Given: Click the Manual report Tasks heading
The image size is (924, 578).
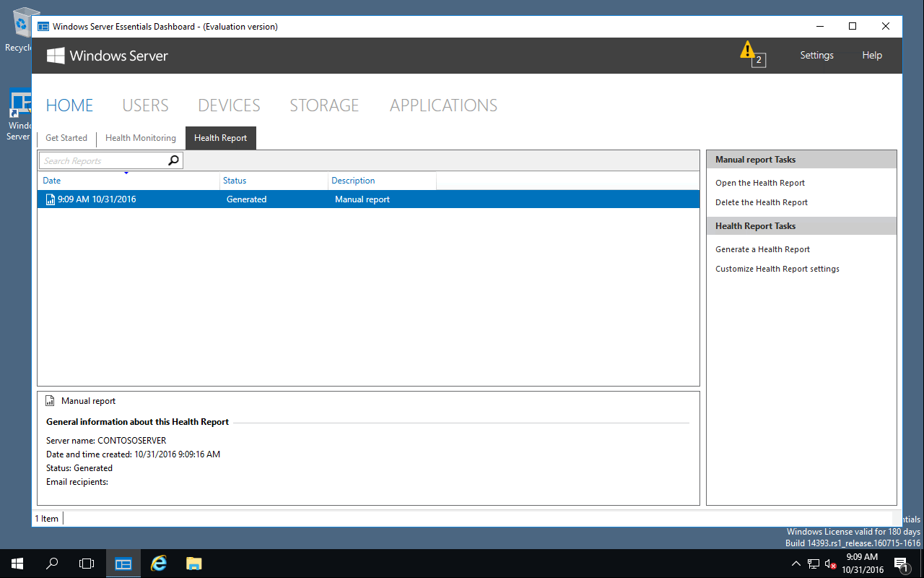Looking at the screenshot, I should pos(755,160).
